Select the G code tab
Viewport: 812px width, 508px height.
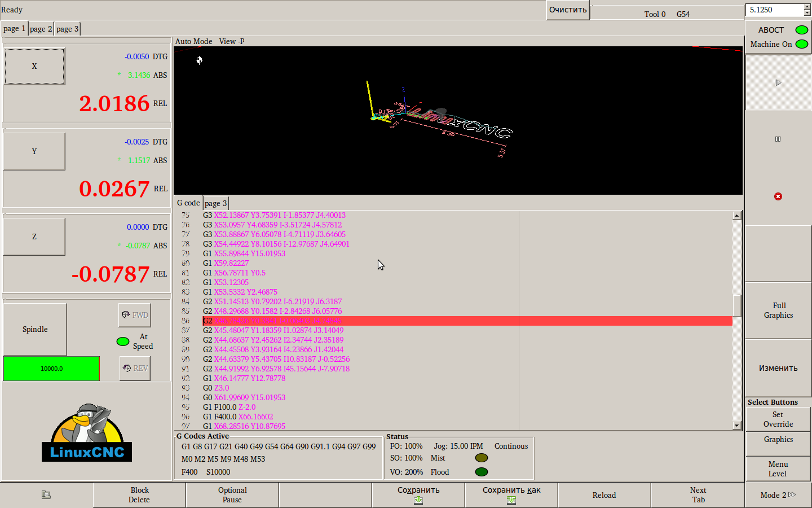(188, 203)
